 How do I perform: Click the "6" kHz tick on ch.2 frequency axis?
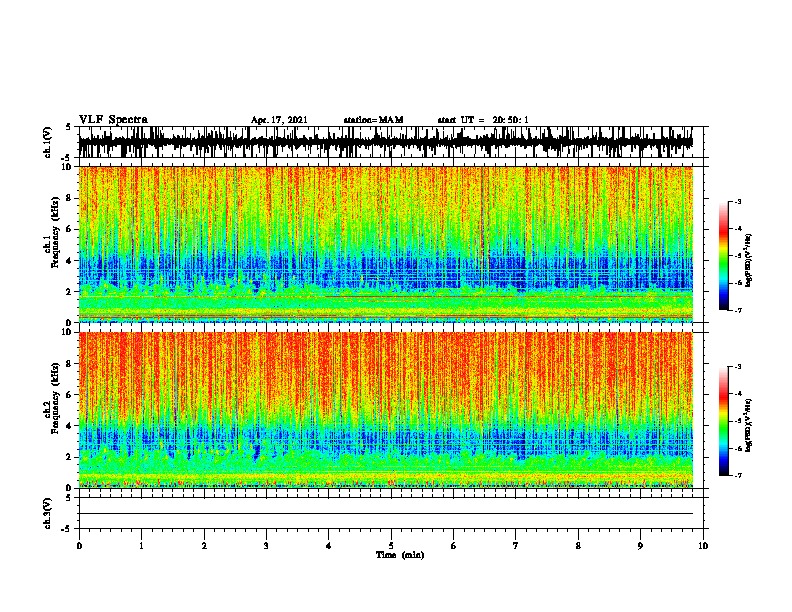(70, 395)
